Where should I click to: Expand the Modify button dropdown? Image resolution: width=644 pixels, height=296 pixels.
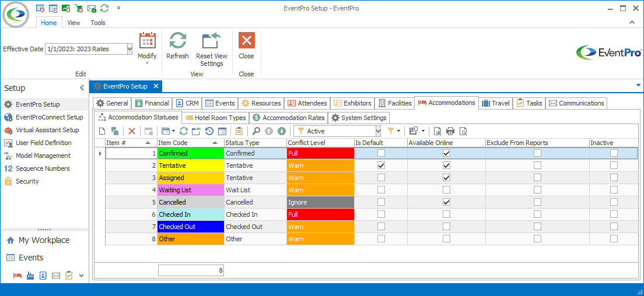click(147, 63)
